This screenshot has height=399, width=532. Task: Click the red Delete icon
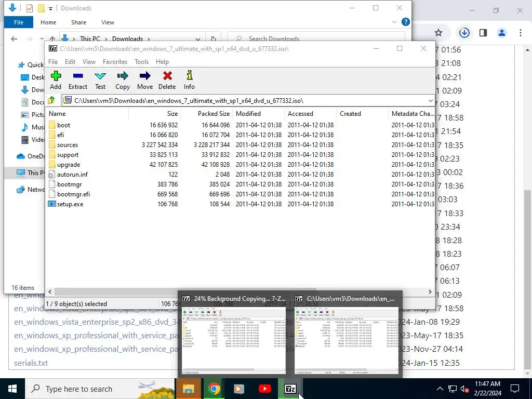(x=167, y=80)
